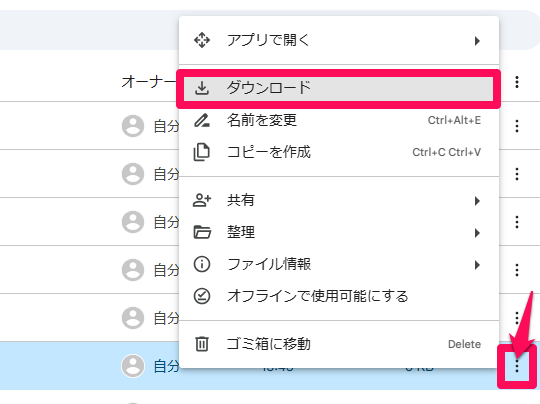Click the offline check icon in the menu

pyautogui.click(x=202, y=296)
